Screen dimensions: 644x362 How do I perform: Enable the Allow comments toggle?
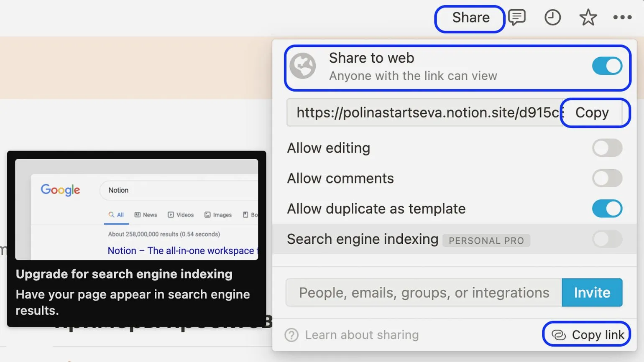pyautogui.click(x=607, y=178)
